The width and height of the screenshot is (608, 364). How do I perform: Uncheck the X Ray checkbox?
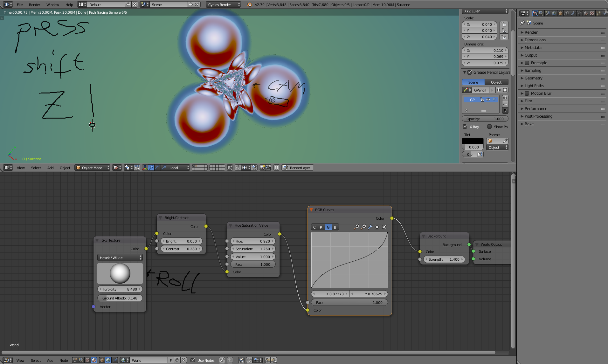coord(465,127)
